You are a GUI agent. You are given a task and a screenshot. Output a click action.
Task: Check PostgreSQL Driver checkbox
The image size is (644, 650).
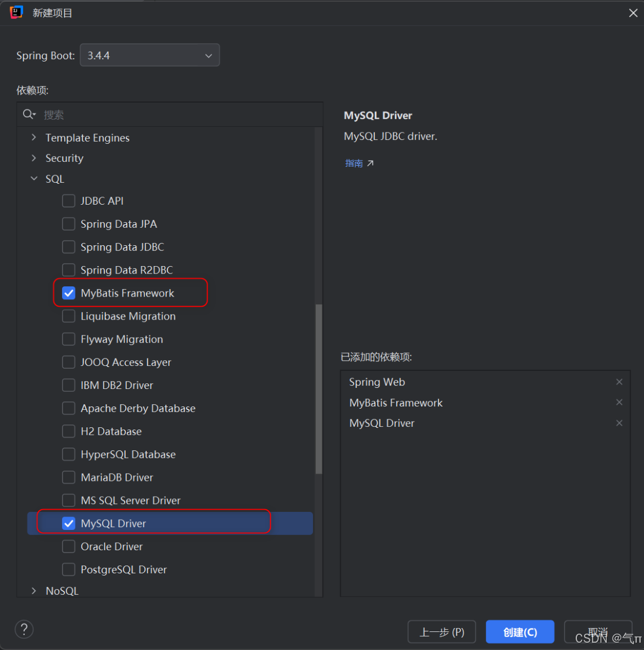pyautogui.click(x=68, y=569)
